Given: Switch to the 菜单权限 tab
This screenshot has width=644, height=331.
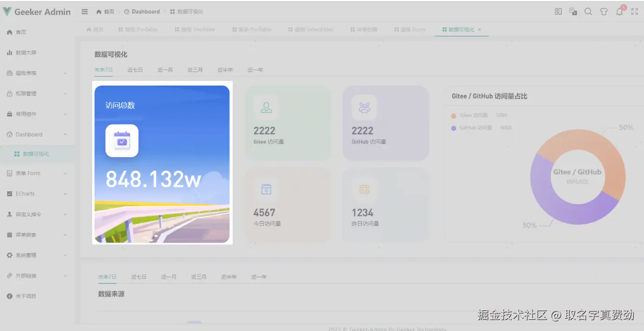Looking at the screenshot, I should (x=364, y=29).
